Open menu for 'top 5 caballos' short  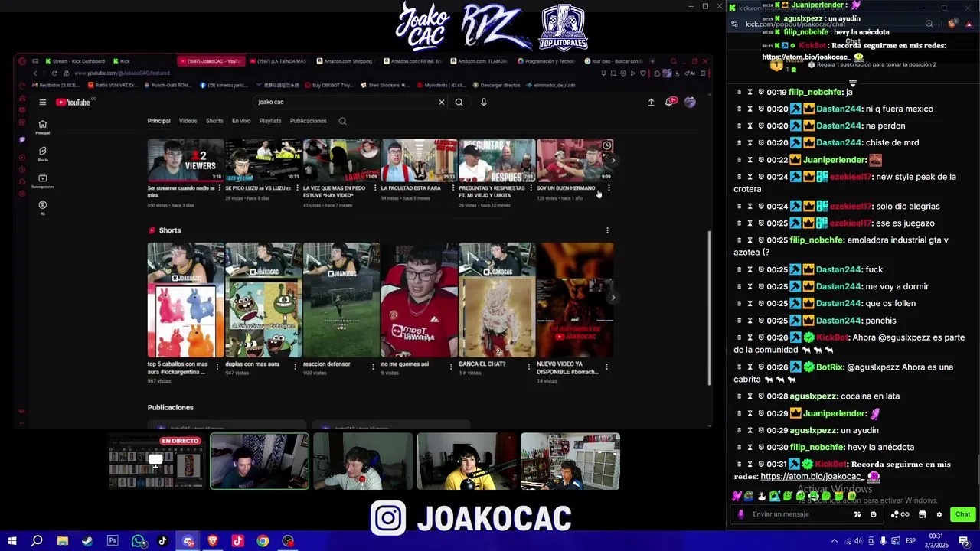point(217,367)
